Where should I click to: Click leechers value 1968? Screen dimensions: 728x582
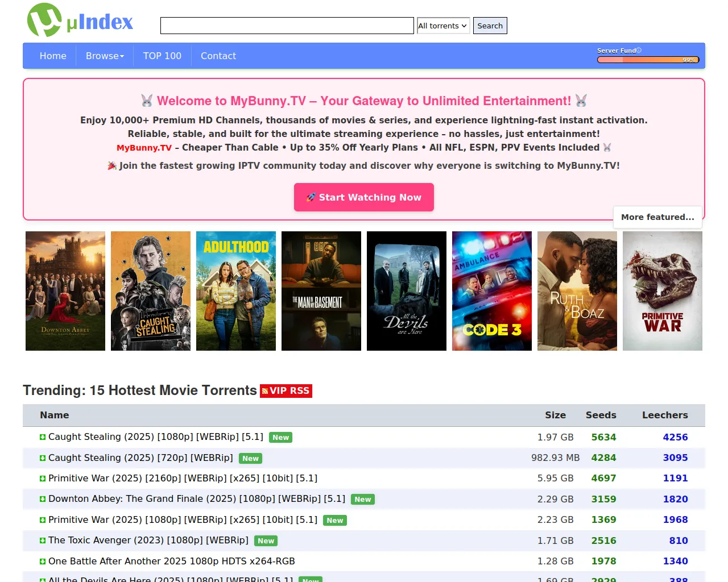[675, 519]
